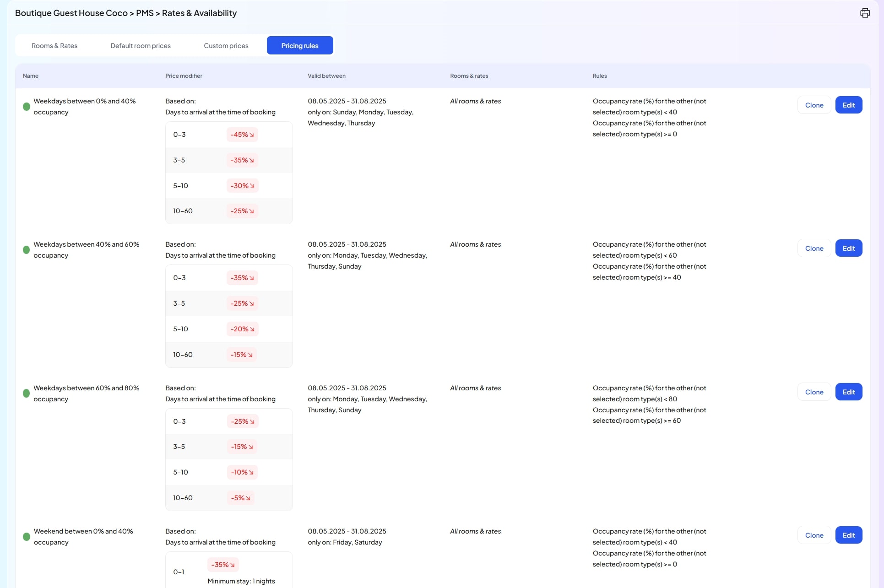Click green status dot for Weekdays 40%-60% rule
Viewport: 884px width, 588px height.
click(27, 250)
